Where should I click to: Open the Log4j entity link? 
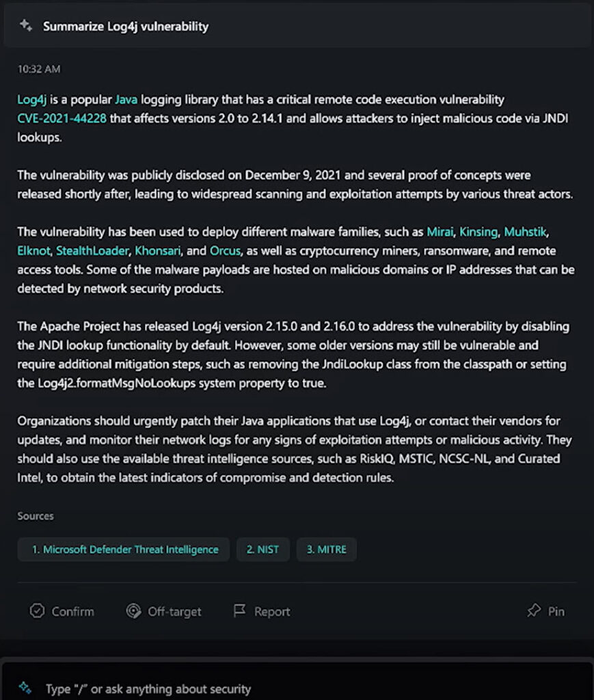click(x=31, y=100)
